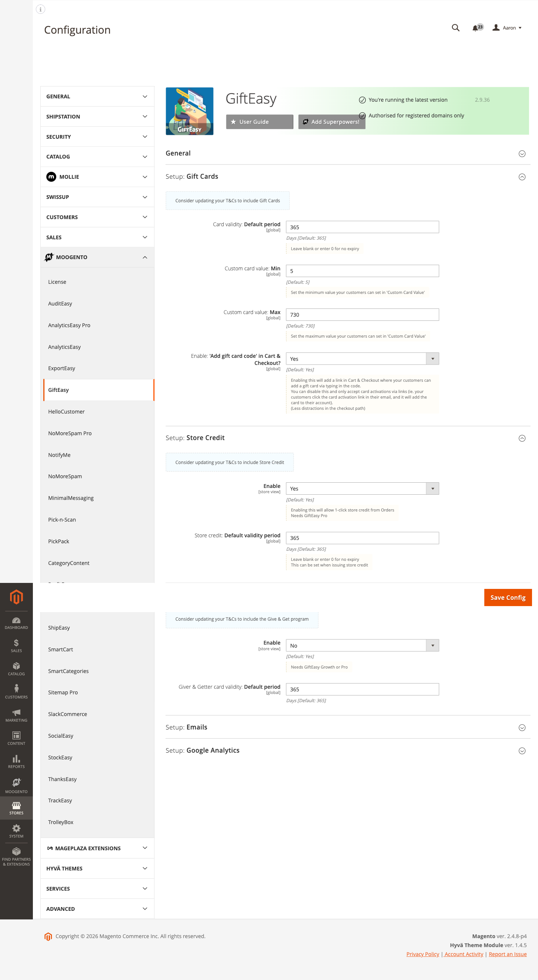Expand GENERAL config tab
The width and height of the screenshot is (538, 980).
coord(98,96)
